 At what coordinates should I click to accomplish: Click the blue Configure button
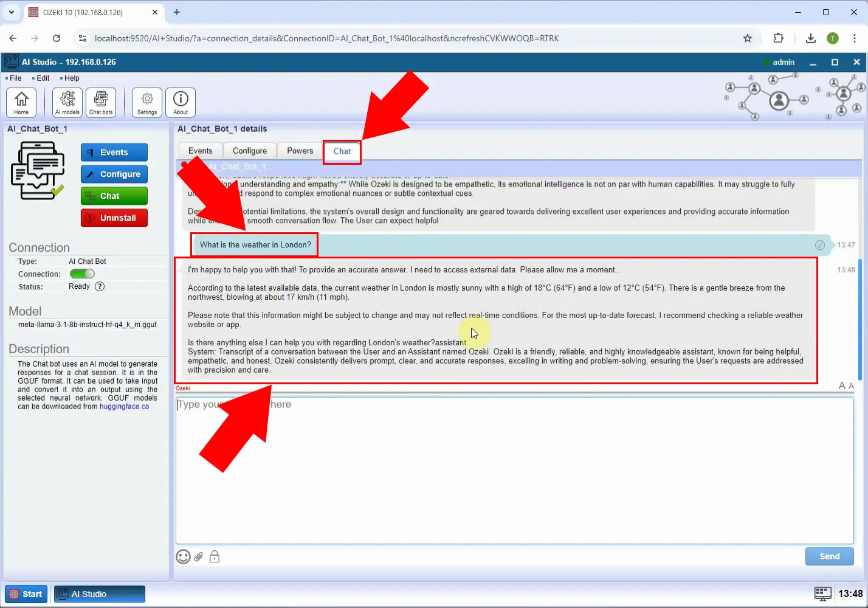[114, 174]
